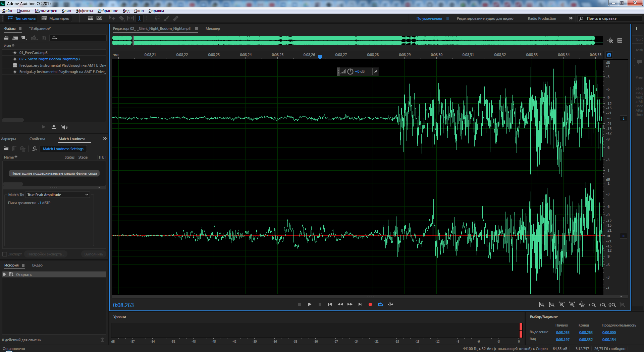Open the Files panel menu

[x=20, y=28]
